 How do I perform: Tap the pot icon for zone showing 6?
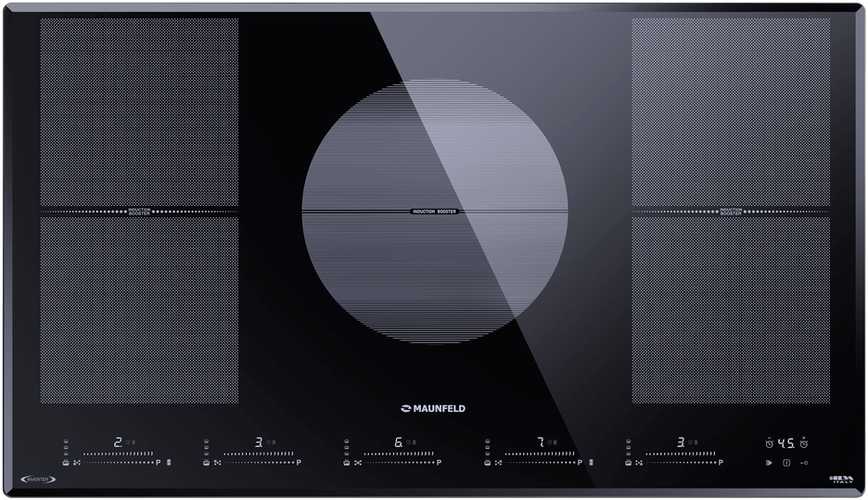point(346,462)
